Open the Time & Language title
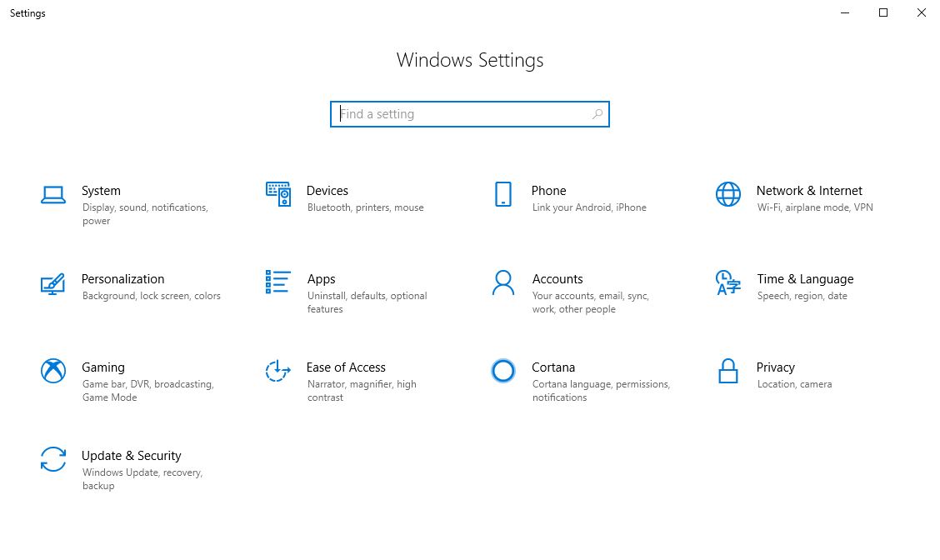The height and width of the screenshot is (560, 940). pos(805,279)
